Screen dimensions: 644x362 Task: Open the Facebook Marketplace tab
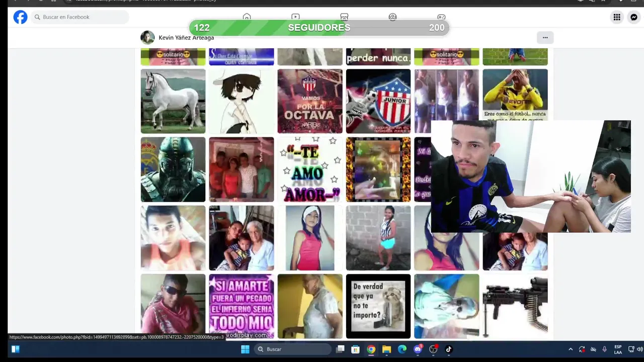point(344,17)
